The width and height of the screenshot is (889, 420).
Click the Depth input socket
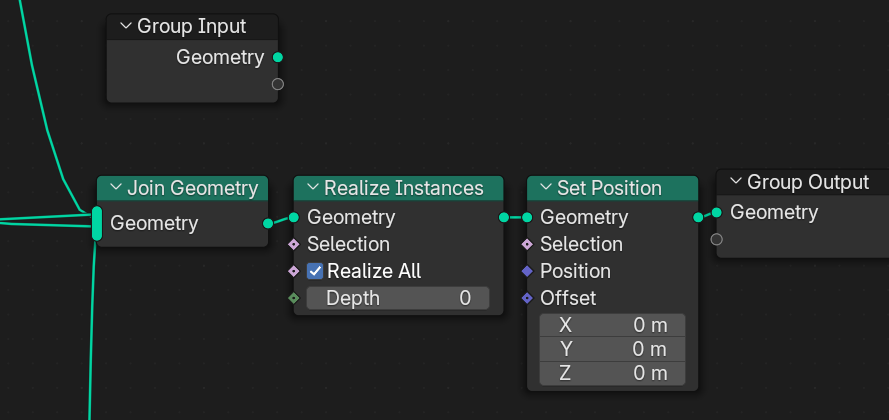pos(294,298)
